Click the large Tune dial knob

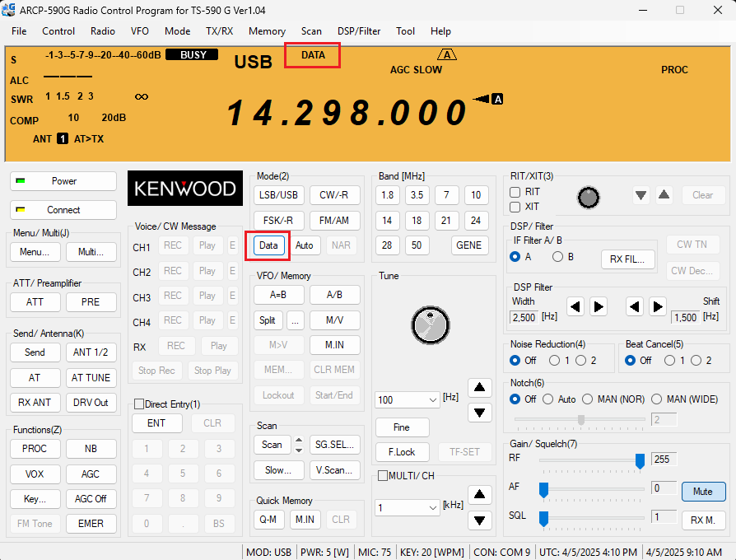431,325
